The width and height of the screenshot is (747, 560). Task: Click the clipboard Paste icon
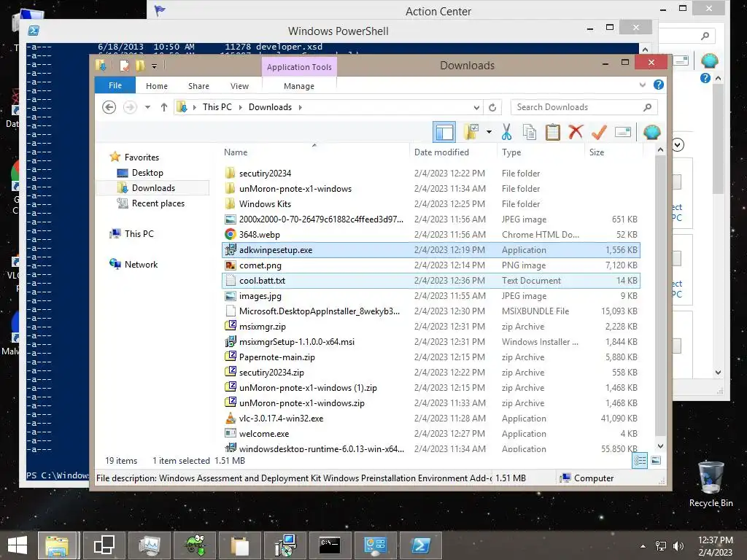pos(553,132)
